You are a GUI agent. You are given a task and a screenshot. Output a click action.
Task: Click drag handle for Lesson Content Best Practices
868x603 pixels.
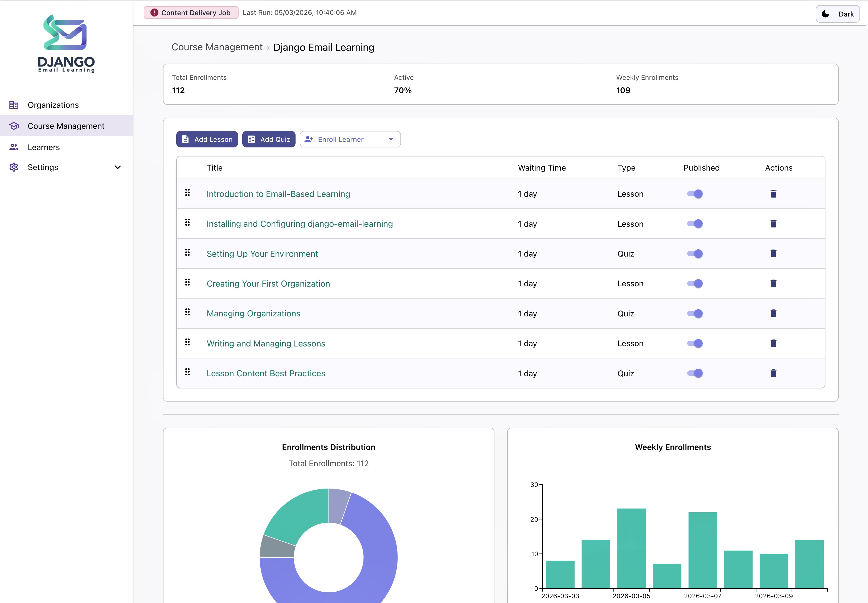(x=187, y=372)
